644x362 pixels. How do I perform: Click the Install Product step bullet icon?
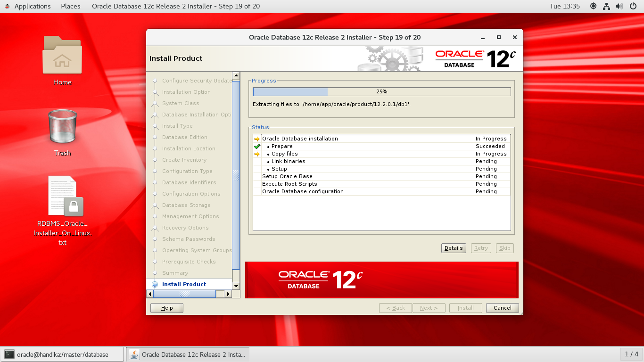155,284
